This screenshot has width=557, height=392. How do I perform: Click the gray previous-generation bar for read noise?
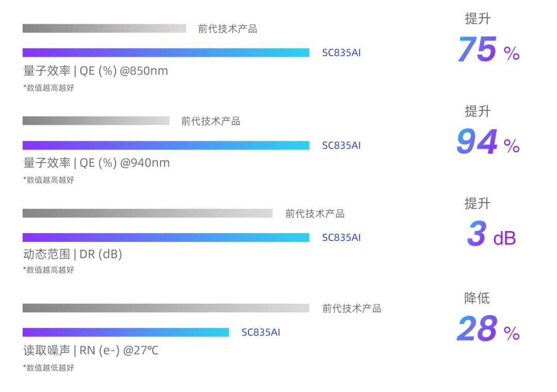[x=166, y=308]
